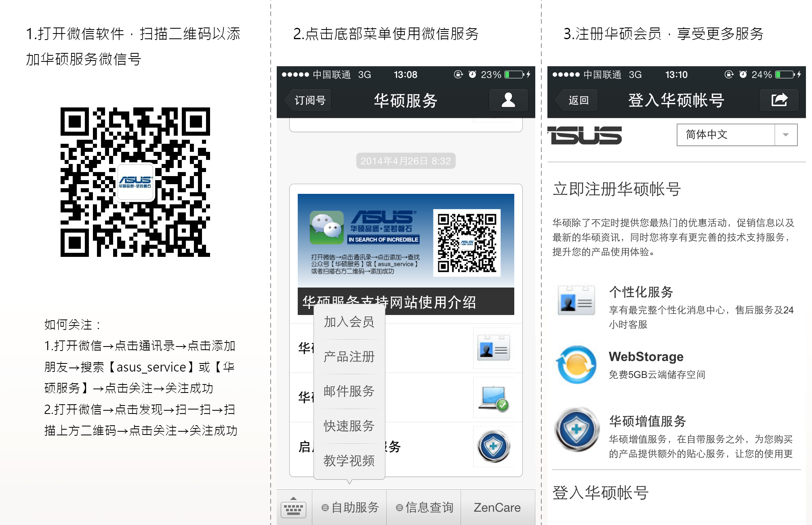Click the language dropdown arrow
The height and width of the screenshot is (525, 812).
coord(785,135)
